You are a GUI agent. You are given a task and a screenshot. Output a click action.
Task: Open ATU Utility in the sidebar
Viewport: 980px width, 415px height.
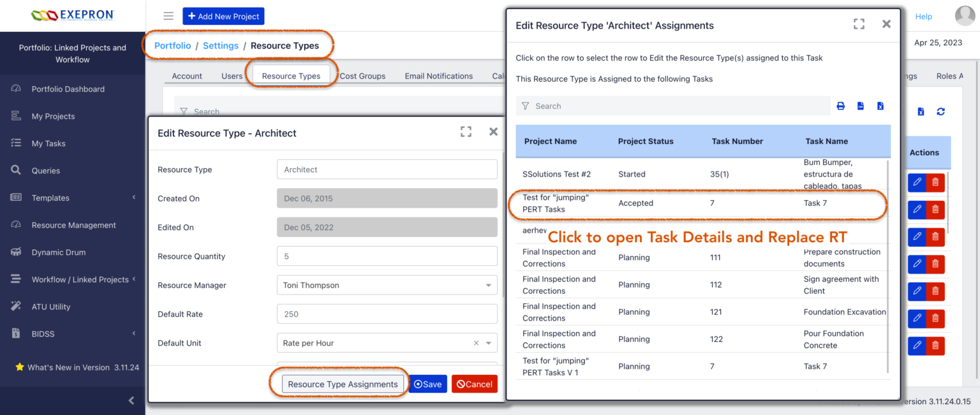tap(51, 307)
